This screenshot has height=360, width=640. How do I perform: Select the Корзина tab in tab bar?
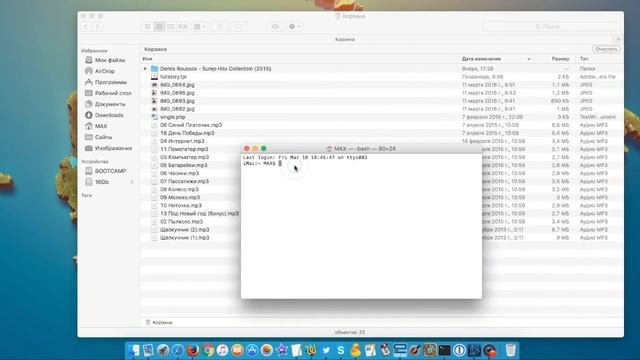point(345,40)
